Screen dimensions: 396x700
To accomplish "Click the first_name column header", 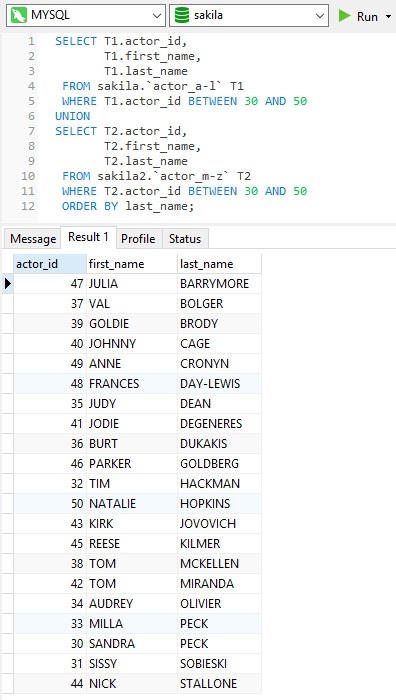I will click(132, 264).
